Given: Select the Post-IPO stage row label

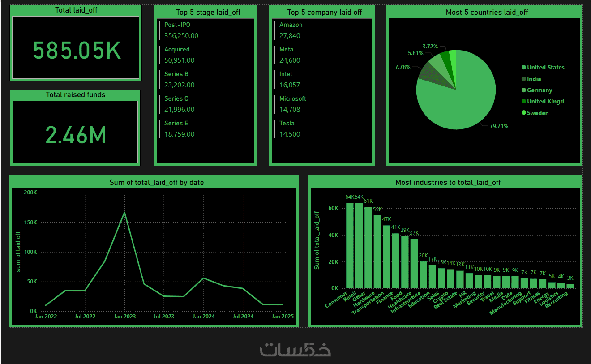Looking at the screenshot, I should tap(177, 25).
